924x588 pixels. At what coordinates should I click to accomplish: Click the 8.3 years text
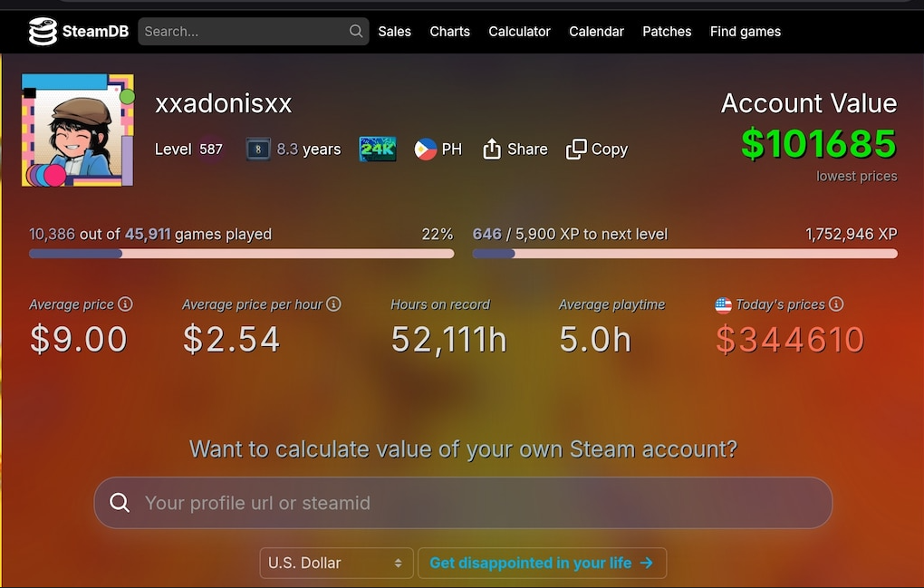click(x=309, y=149)
